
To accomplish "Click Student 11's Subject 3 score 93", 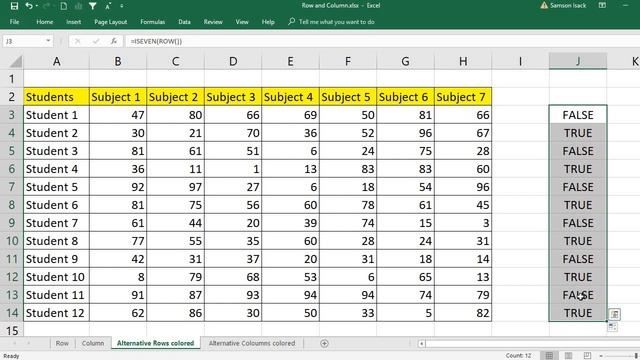I will pyautogui.click(x=233, y=295).
